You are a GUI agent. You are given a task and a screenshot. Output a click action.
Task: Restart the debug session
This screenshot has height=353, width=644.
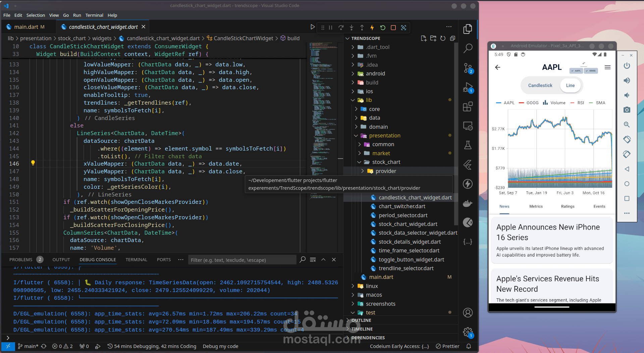click(x=383, y=27)
